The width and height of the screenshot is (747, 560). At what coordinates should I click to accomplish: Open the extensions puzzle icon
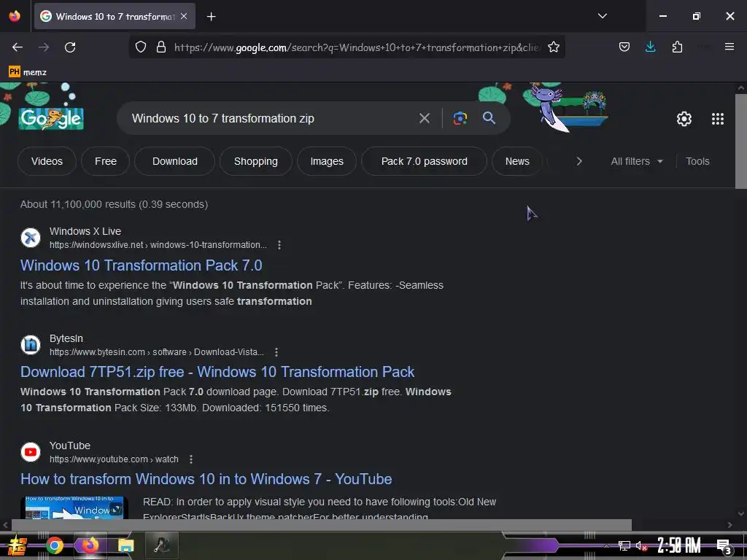[x=677, y=47]
